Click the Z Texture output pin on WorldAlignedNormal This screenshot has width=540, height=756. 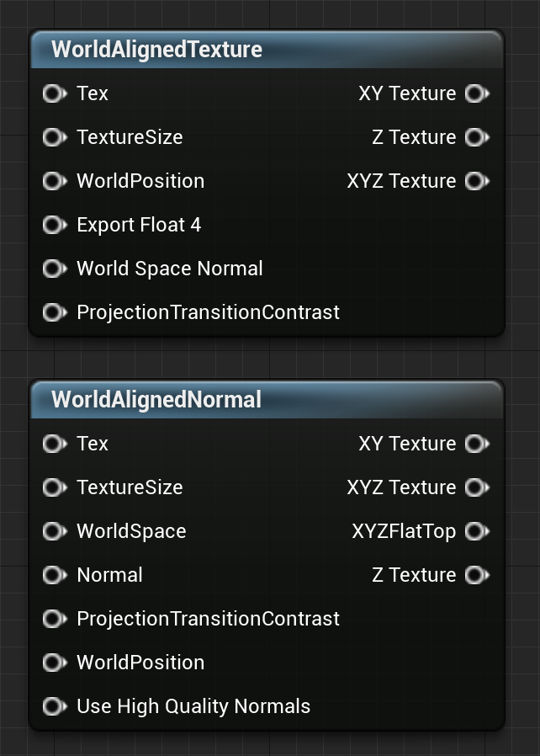(x=477, y=575)
